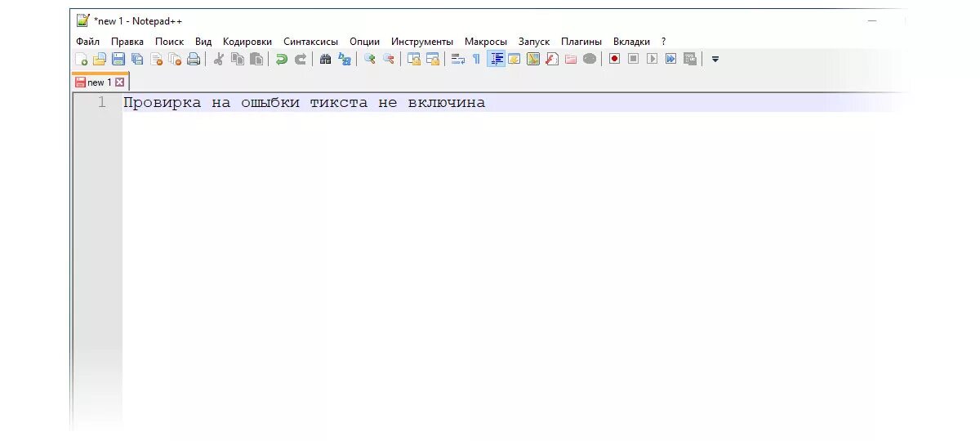Print the document using printer icon
The image size is (980, 441).
coord(194,59)
